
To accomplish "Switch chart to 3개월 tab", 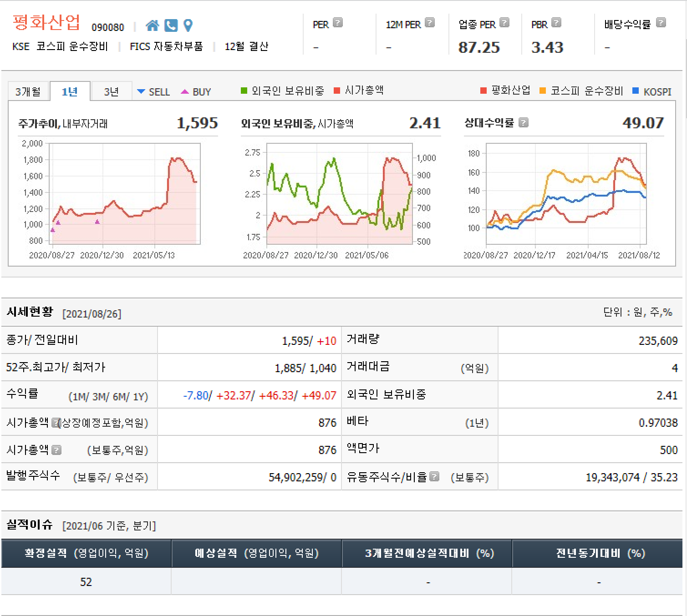I will pyautogui.click(x=28, y=91).
